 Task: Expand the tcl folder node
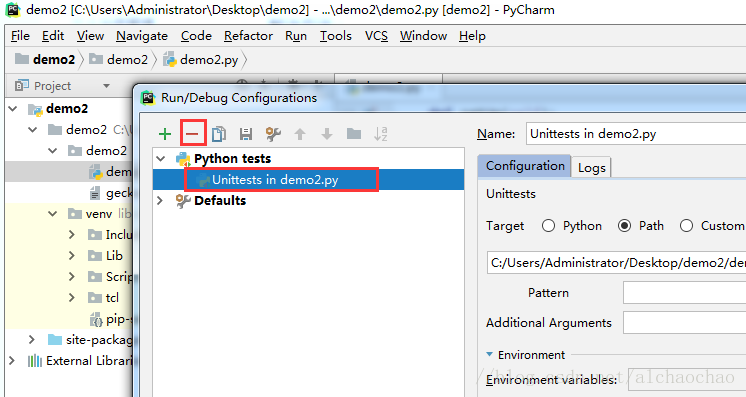coord(72,298)
